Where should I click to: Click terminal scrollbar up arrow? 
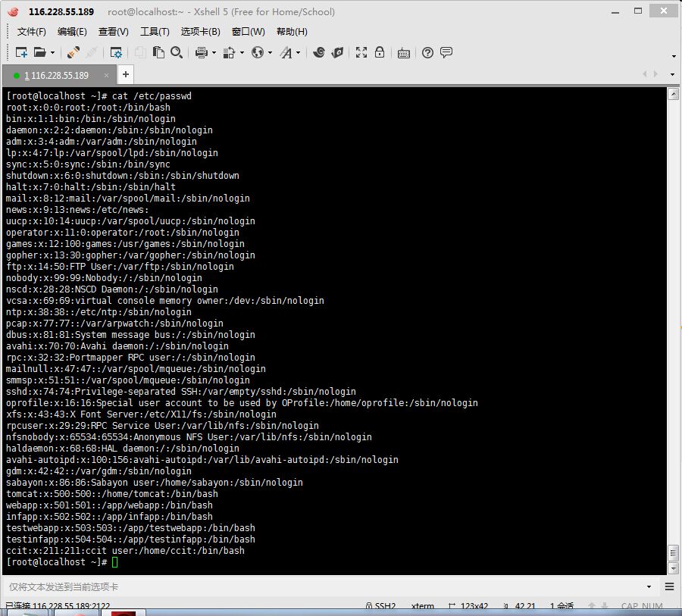click(673, 94)
